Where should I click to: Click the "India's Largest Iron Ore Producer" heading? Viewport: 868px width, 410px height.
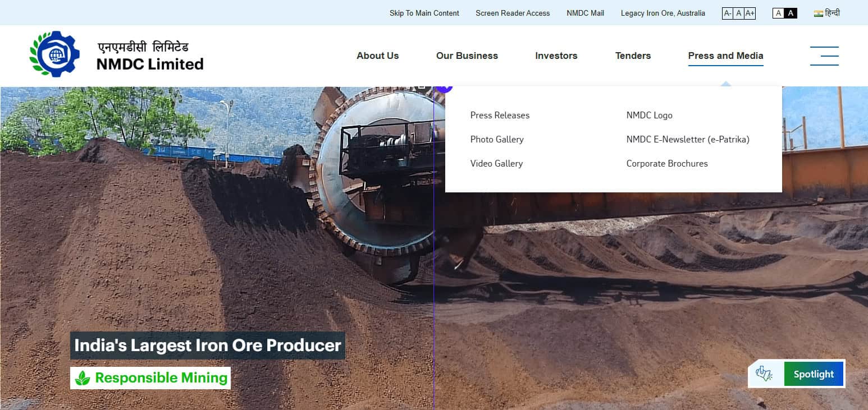point(208,345)
